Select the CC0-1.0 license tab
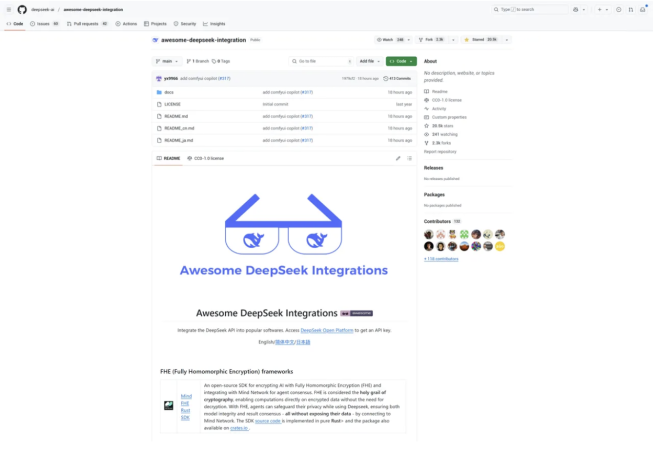The image size is (654, 450). (208, 158)
